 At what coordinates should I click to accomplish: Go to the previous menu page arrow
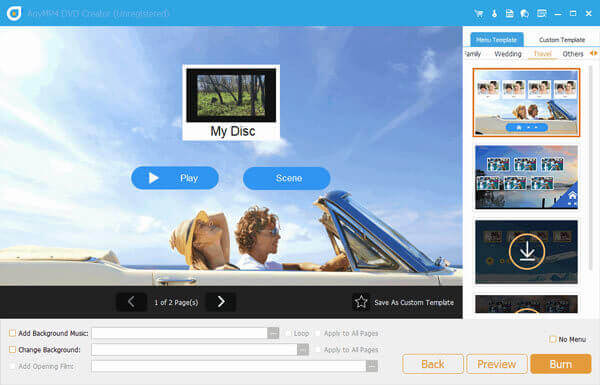[131, 302]
